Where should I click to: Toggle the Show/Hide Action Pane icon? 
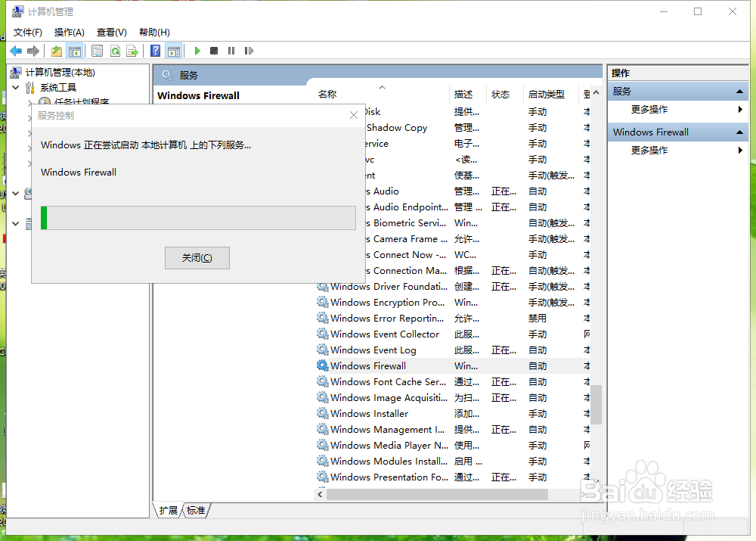coord(174,51)
